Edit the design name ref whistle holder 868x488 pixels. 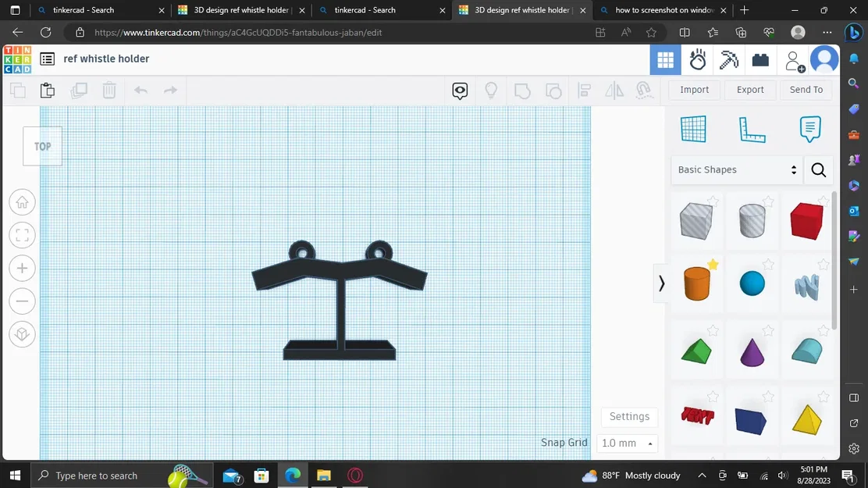106,59
